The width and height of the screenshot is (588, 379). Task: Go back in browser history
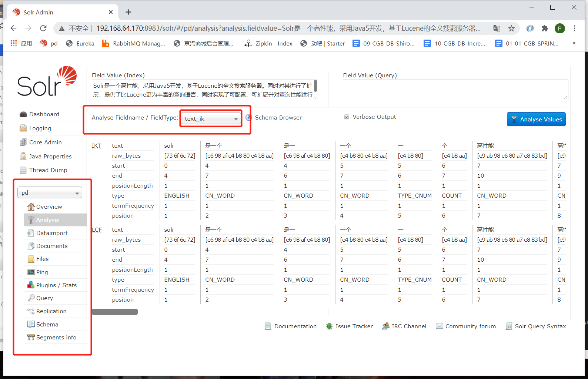14,28
